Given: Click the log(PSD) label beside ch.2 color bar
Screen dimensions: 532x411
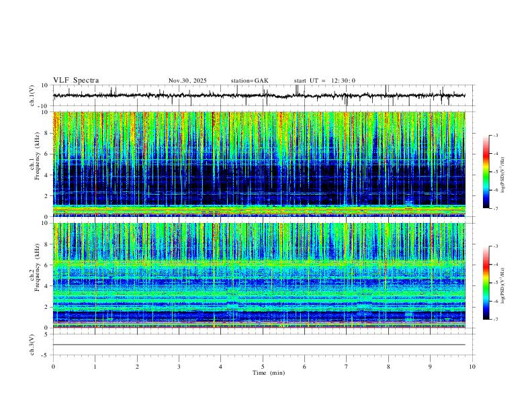Looking at the screenshot, I should [503, 285].
